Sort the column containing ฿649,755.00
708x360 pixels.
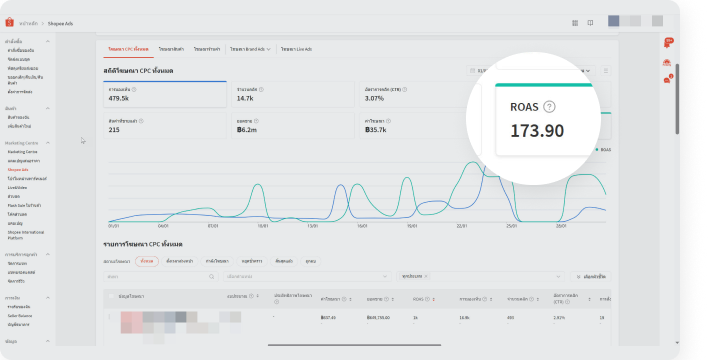(392, 299)
